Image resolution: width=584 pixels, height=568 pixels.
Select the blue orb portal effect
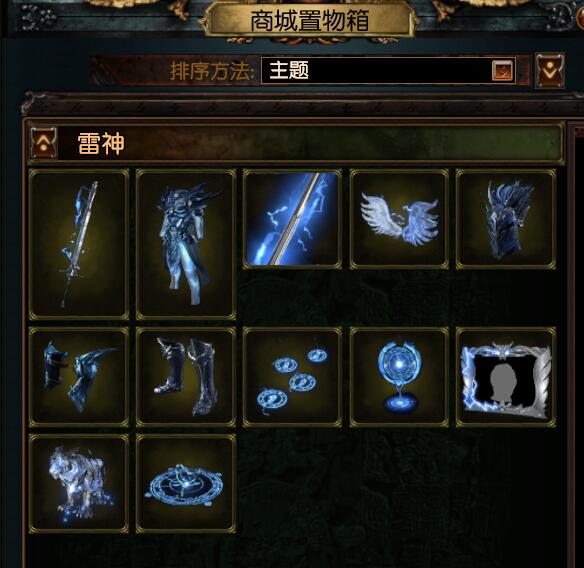click(399, 377)
